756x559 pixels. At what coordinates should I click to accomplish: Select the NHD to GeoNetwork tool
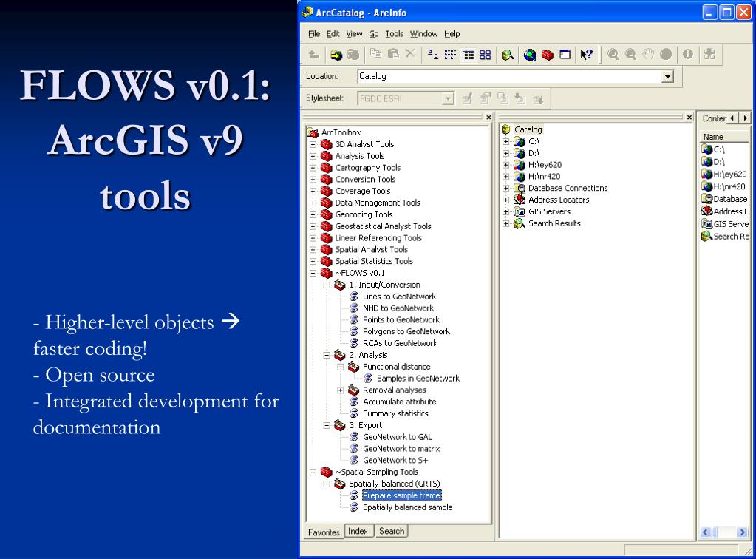click(x=398, y=308)
